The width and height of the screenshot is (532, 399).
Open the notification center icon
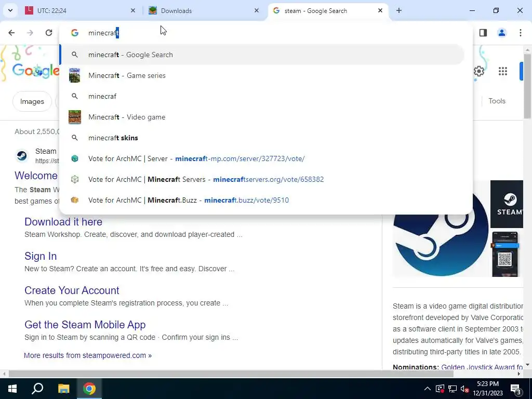click(x=516, y=389)
